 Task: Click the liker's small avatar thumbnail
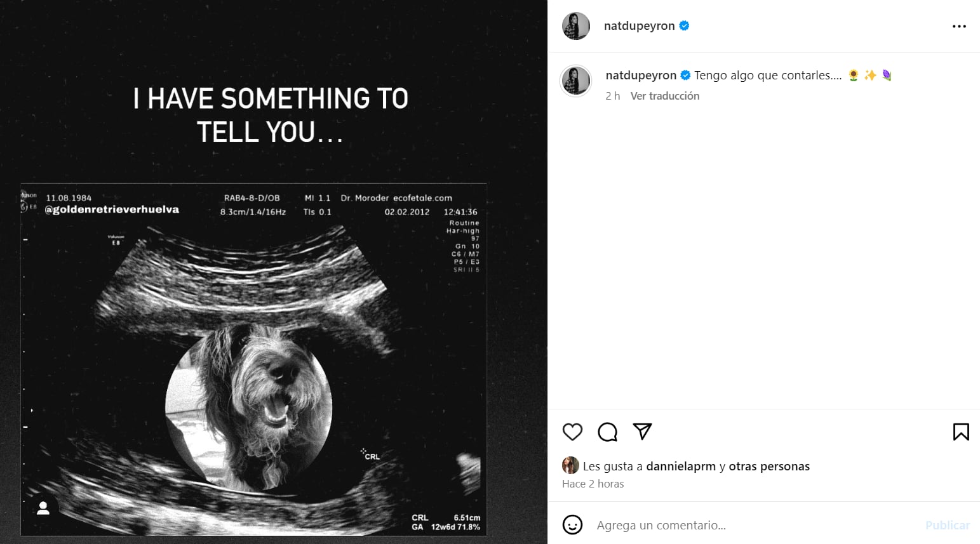pos(570,465)
